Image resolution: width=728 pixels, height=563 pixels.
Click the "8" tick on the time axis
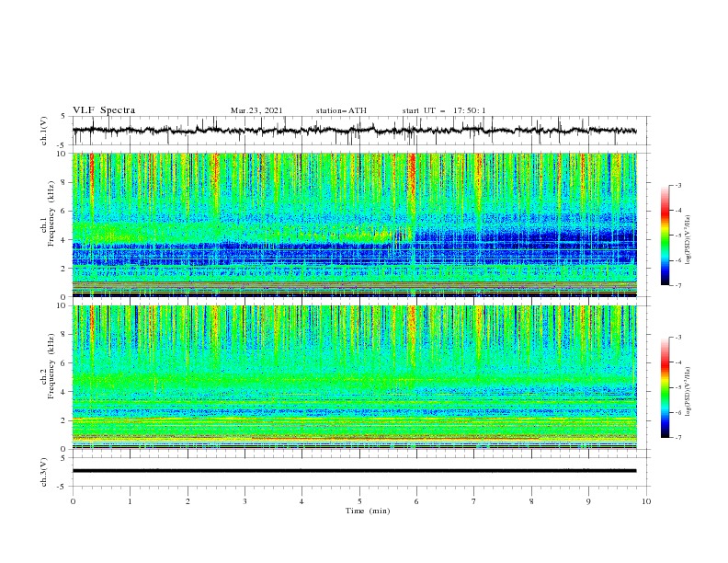click(531, 501)
